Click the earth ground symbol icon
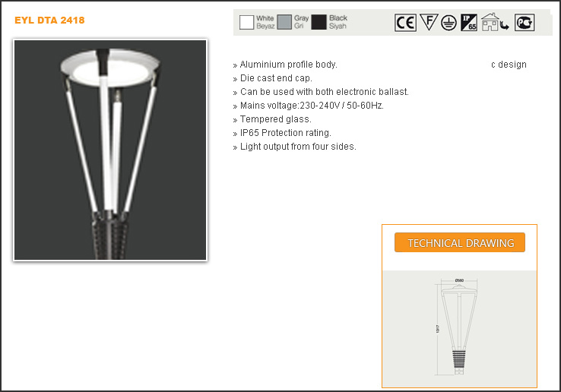 pos(448,23)
